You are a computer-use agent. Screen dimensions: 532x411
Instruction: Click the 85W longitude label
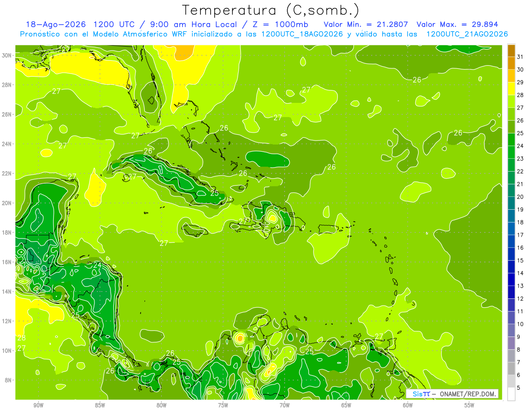100,405
